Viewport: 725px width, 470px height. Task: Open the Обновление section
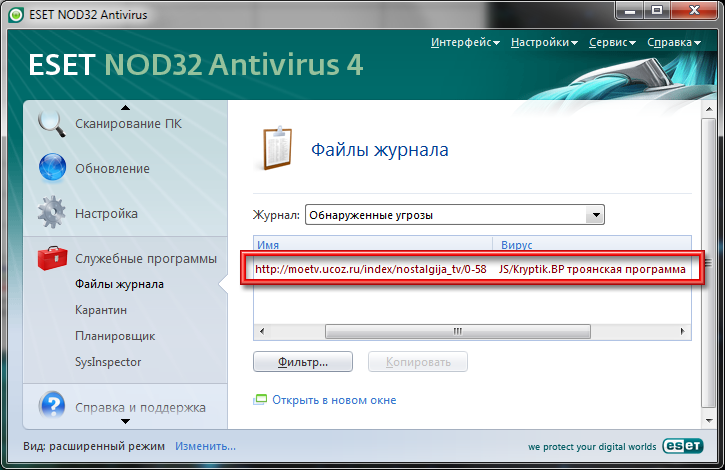112,169
